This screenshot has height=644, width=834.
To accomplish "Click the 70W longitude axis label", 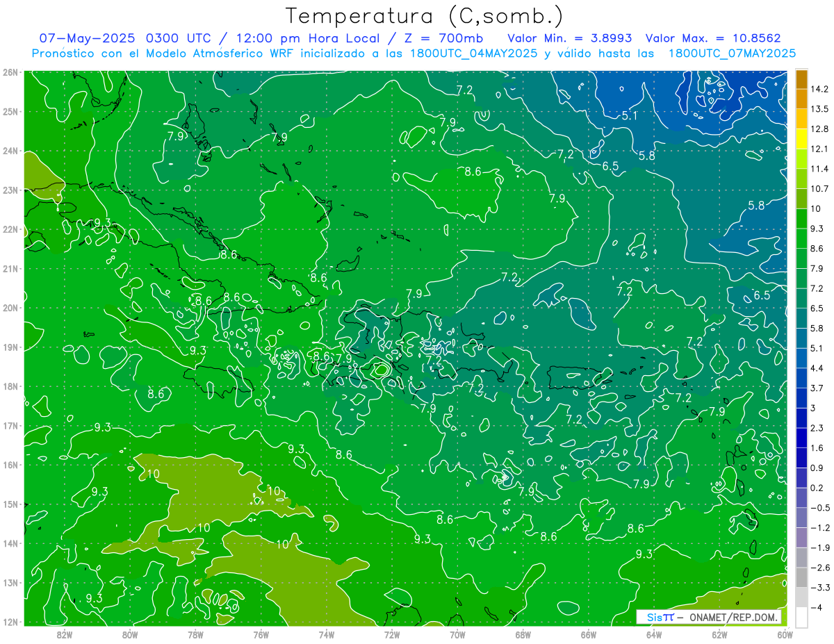I will coord(457,634).
